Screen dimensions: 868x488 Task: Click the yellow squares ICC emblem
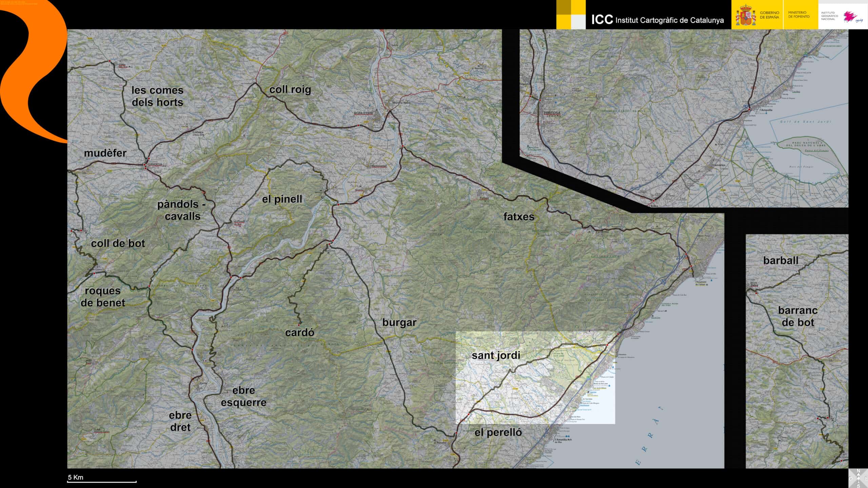571,15
